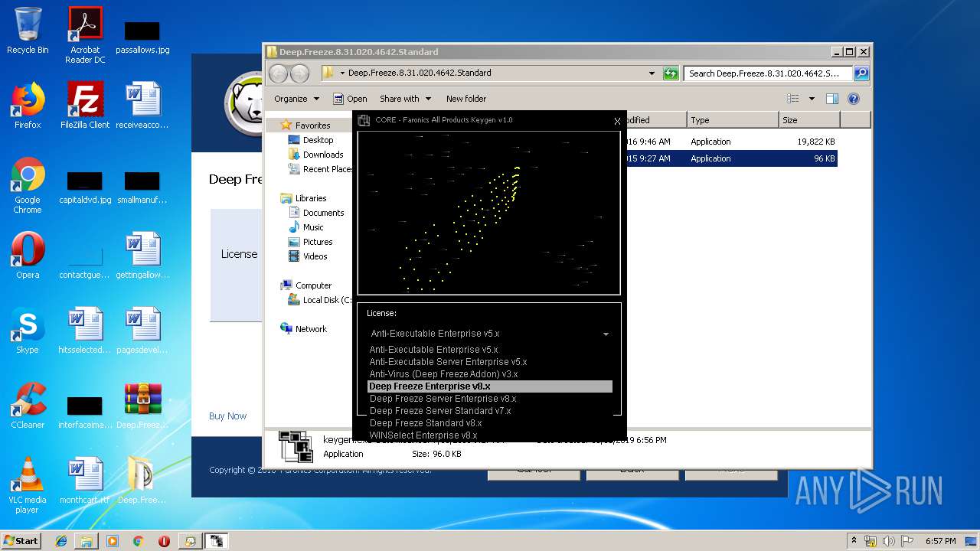Sort files by the Size column header
980x551 pixels.
(808, 120)
